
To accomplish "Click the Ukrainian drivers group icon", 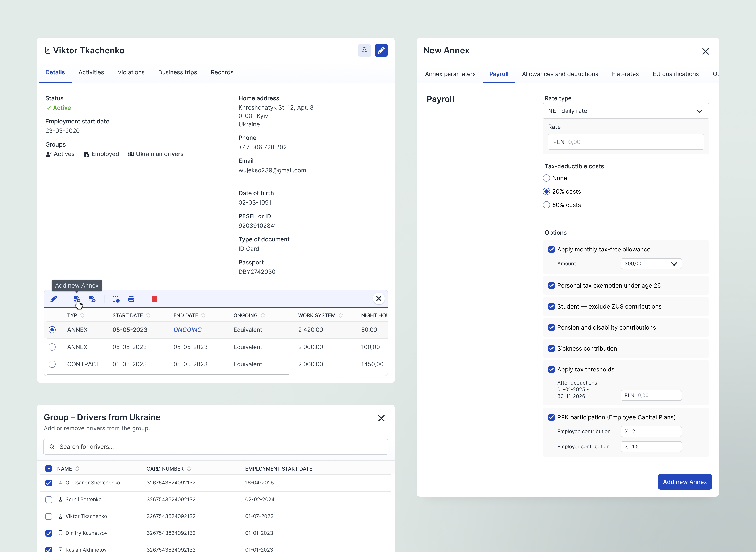I will tap(131, 154).
